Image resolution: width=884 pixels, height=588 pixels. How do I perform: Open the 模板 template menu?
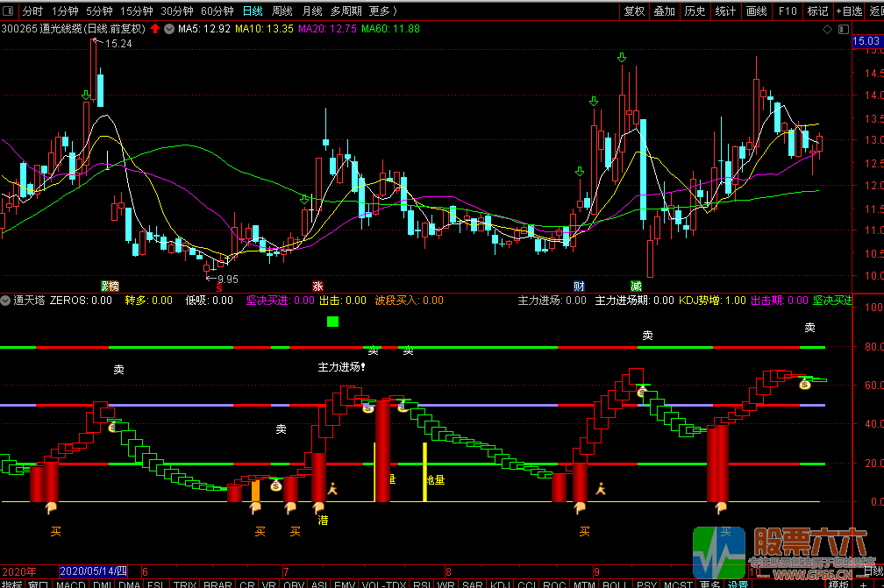click(838, 584)
